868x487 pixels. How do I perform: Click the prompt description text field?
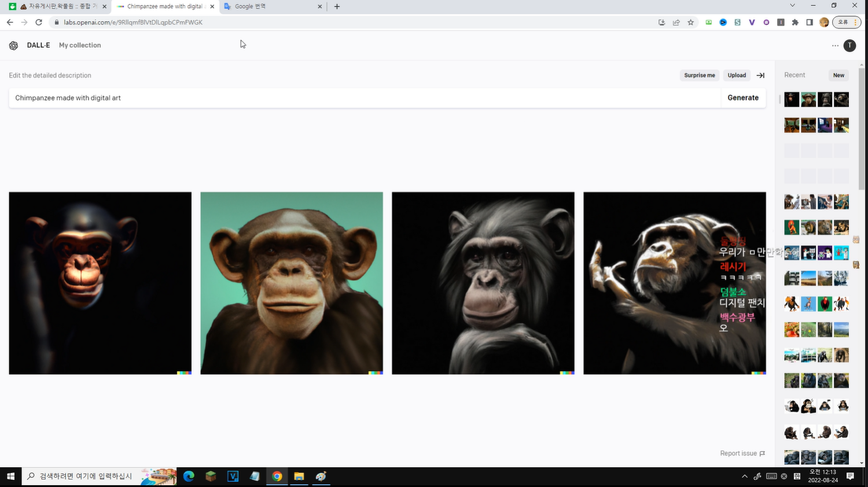365,98
